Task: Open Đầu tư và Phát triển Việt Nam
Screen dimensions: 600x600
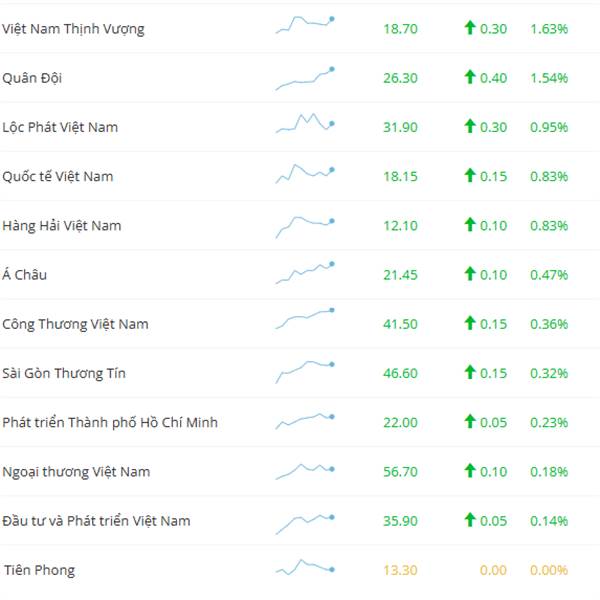Action: click(x=96, y=521)
